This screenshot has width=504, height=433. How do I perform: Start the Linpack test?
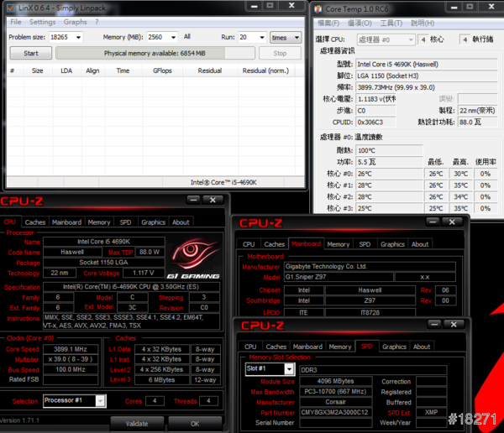click(x=31, y=53)
